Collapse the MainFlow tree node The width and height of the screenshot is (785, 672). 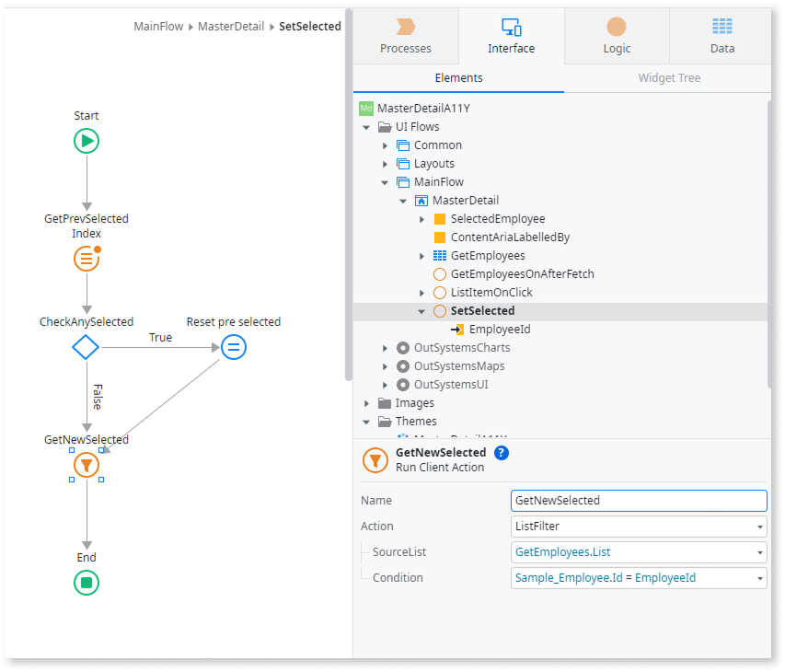(x=385, y=183)
